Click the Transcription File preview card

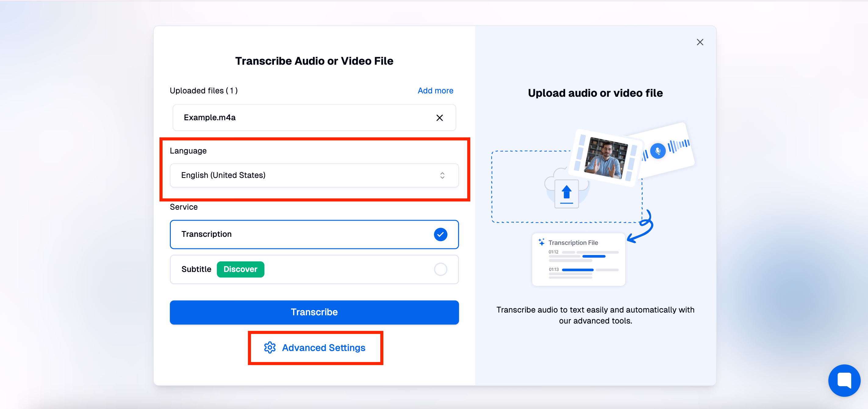[x=578, y=259]
